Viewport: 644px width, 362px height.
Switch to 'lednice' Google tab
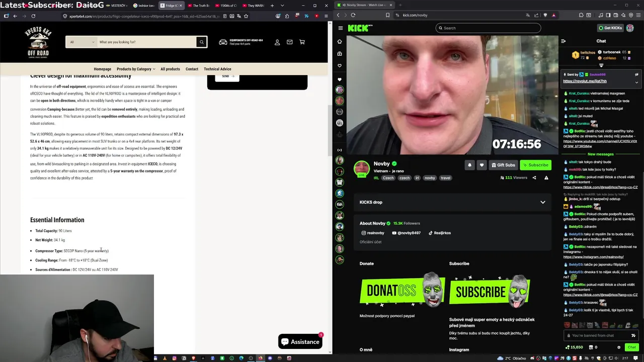[x=143, y=6]
